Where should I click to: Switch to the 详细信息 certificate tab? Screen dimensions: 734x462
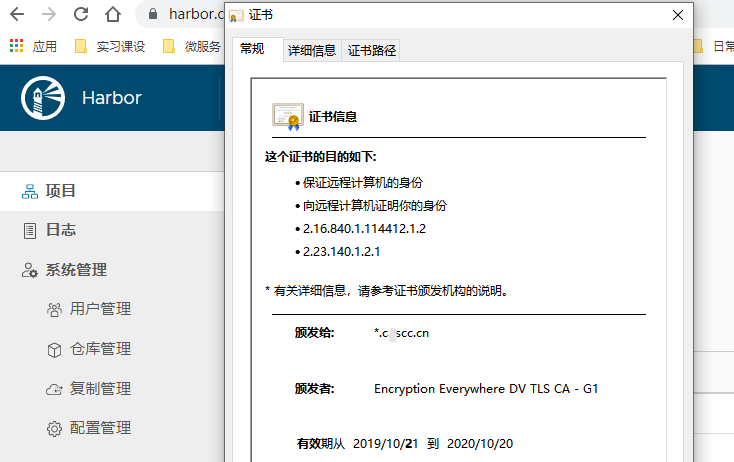click(x=312, y=51)
